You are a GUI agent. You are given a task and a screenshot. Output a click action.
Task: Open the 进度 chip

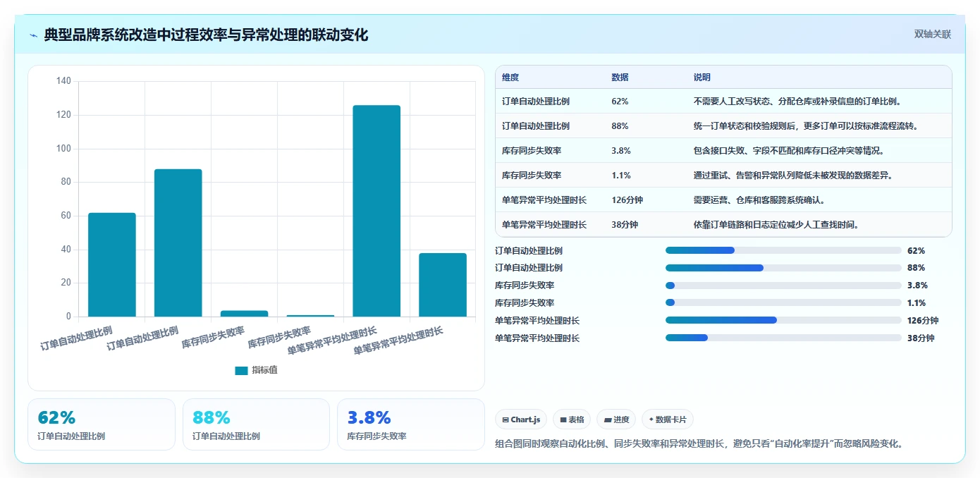point(616,419)
